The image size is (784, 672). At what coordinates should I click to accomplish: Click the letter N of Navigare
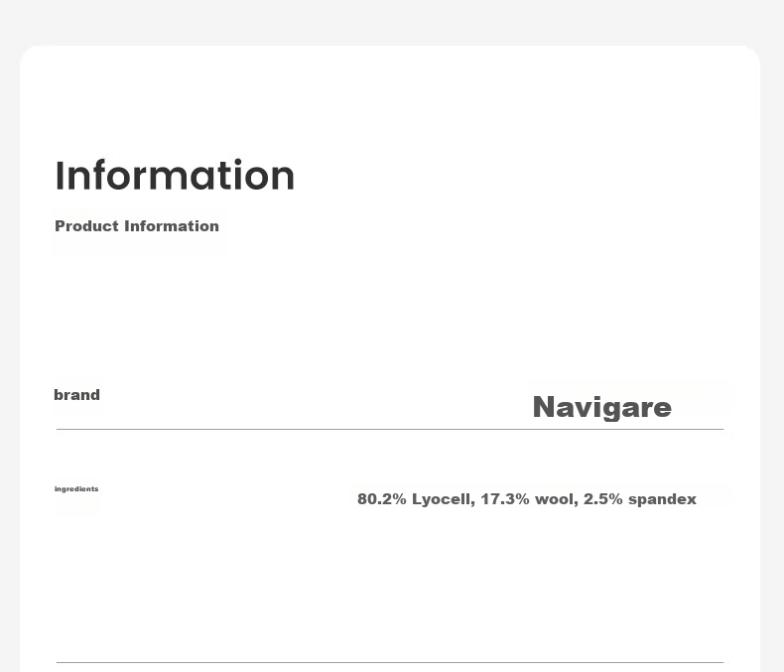(545, 407)
